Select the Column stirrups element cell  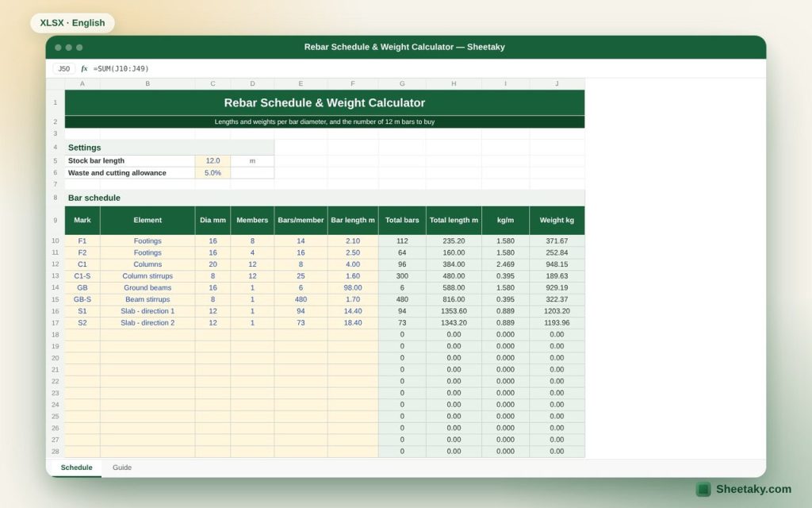147,276
